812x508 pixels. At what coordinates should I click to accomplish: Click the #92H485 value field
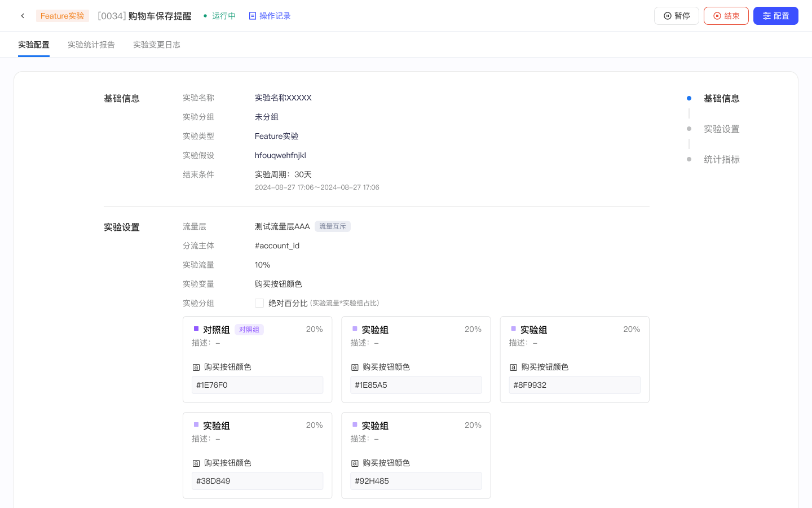tap(416, 481)
